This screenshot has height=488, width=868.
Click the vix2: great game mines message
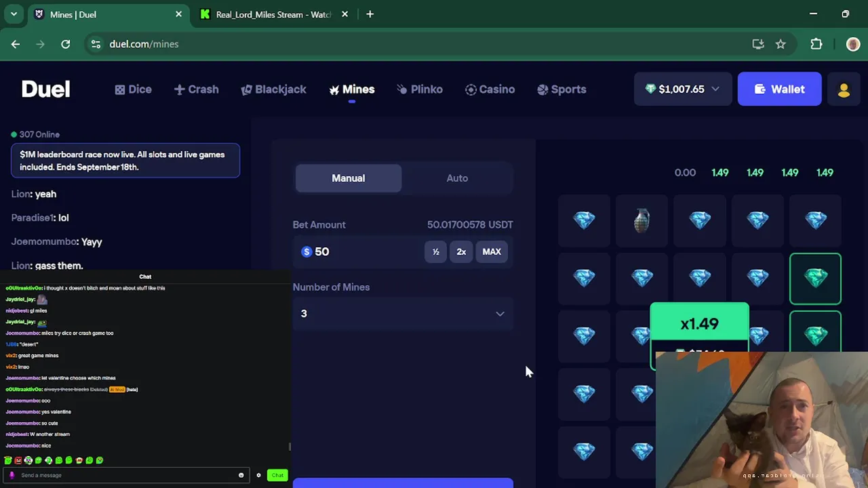pos(32,355)
